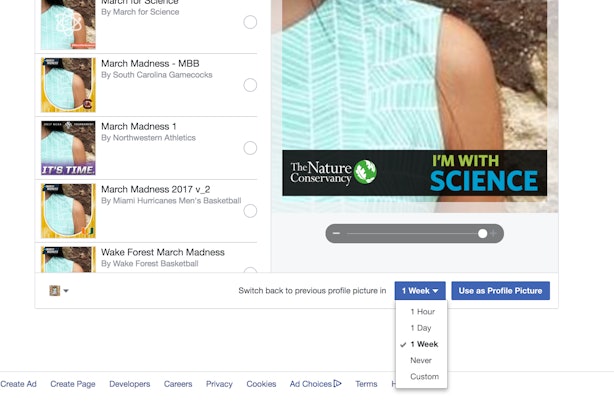Click 'By Miami Hurricanes Men's Basketball' text
Image resolution: width=614 pixels, height=401 pixels.
[x=171, y=201]
